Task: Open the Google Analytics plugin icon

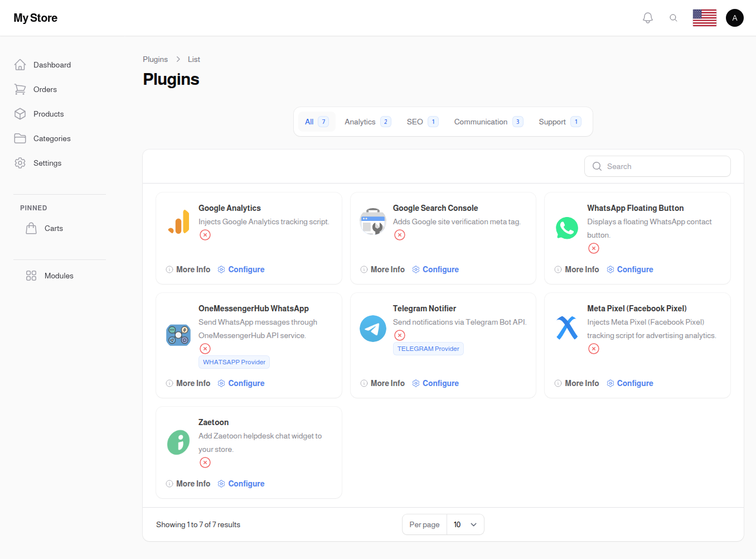Action: pyautogui.click(x=178, y=221)
